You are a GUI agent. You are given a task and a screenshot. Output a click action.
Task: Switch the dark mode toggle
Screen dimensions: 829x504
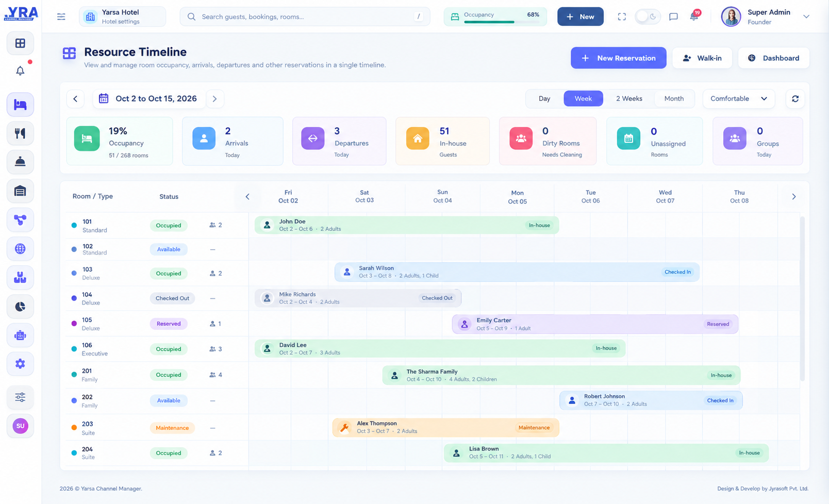click(647, 16)
